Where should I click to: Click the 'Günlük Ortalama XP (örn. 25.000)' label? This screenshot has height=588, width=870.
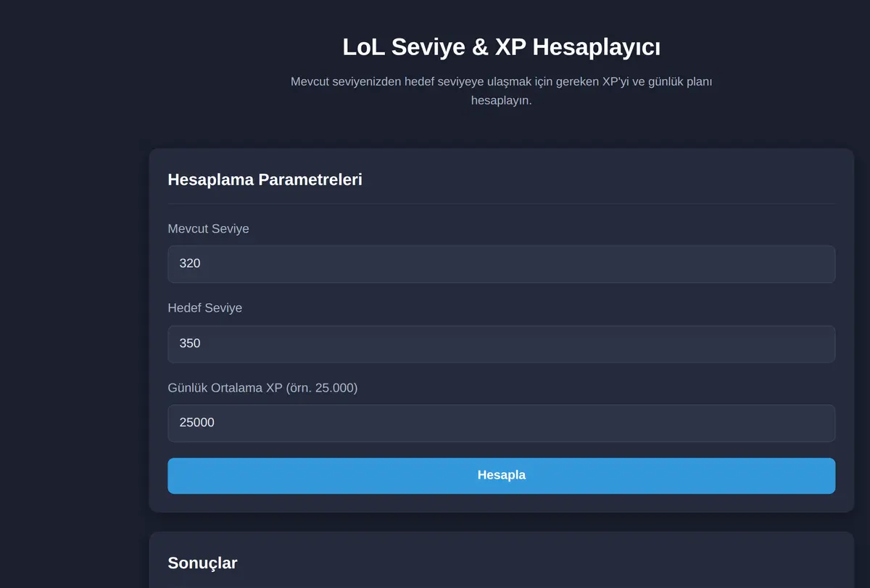coord(262,388)
